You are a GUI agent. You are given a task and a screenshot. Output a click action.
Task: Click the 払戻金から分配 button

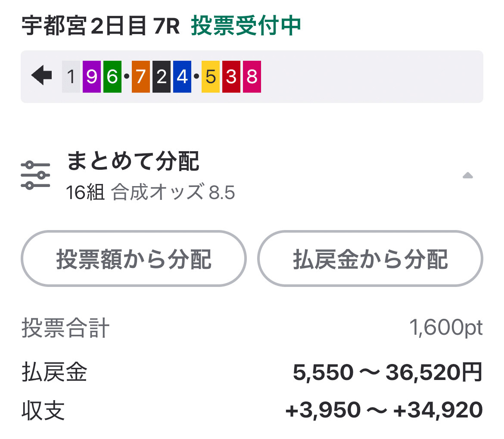tap(371, 258)
